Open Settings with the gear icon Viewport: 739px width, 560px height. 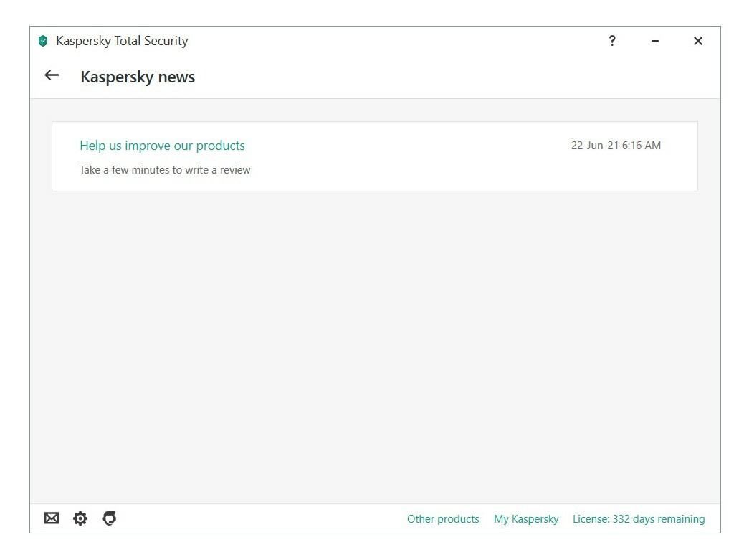[80, 518]
